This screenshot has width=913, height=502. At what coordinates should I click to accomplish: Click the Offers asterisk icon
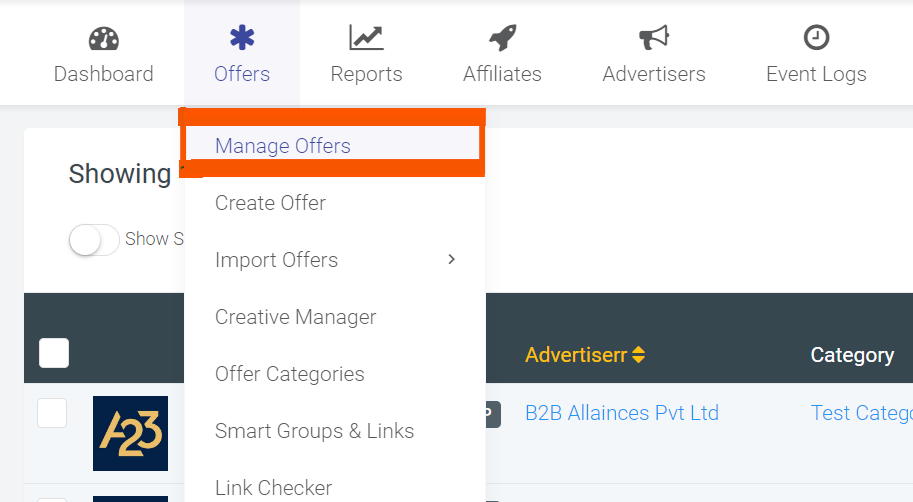coord(242,39)
